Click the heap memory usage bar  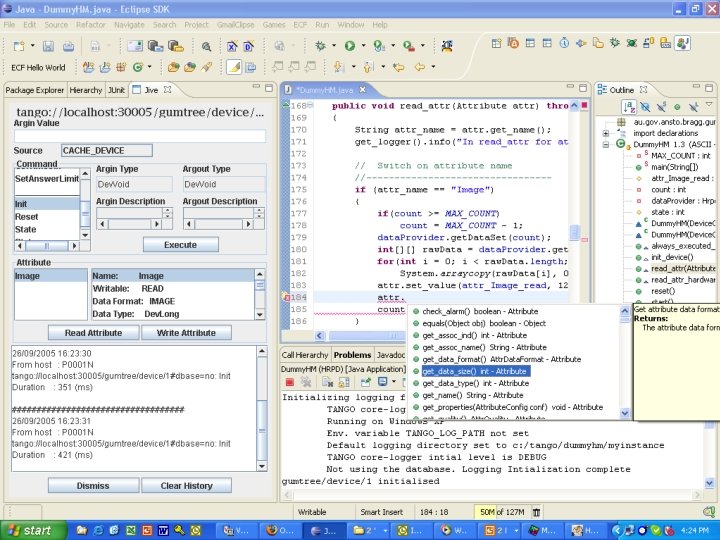[x=502, y=511]
